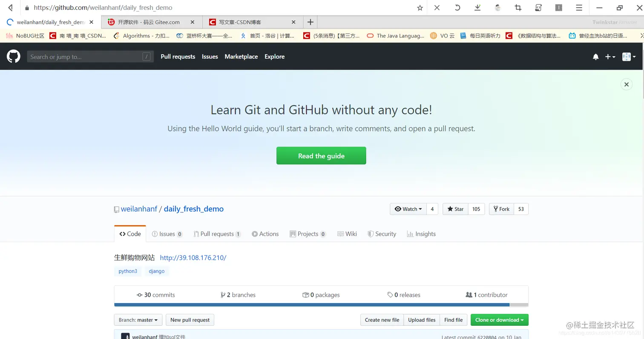Close the CSDN博客 tab
644x339 pixels.
point(293,22)
